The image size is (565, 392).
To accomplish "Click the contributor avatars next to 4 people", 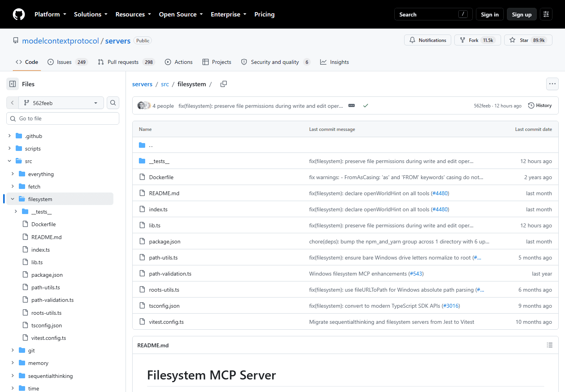I will coord(144,105).
